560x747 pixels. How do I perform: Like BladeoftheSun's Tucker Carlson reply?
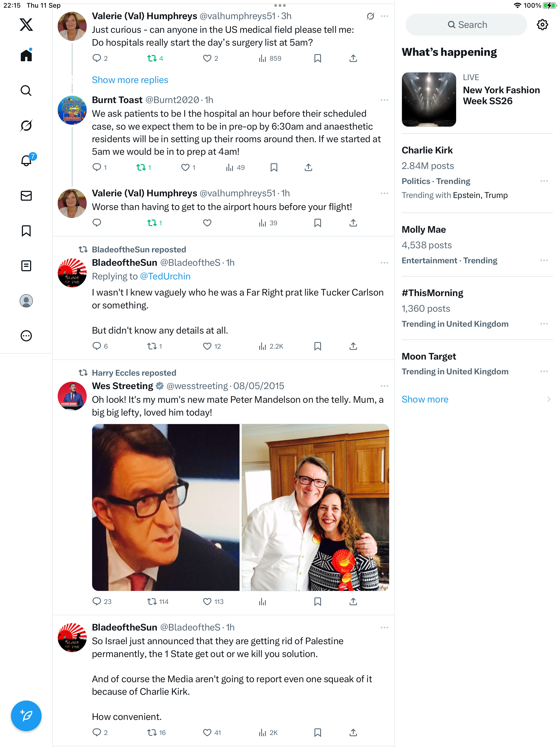point(212,346)
